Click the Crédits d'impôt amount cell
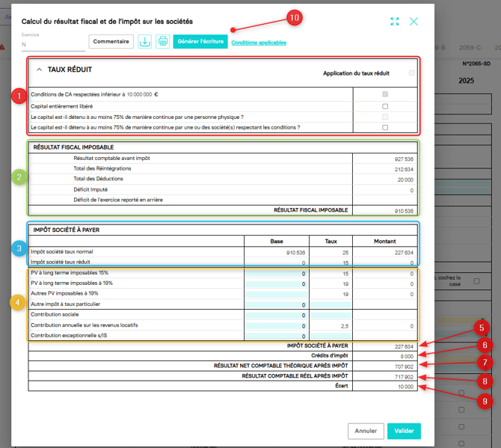 (384, 357)
